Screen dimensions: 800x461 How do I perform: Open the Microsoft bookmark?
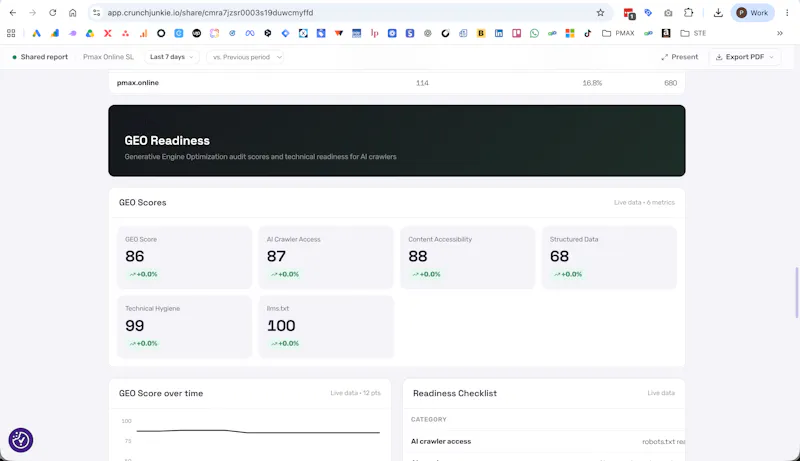[570, 33]
